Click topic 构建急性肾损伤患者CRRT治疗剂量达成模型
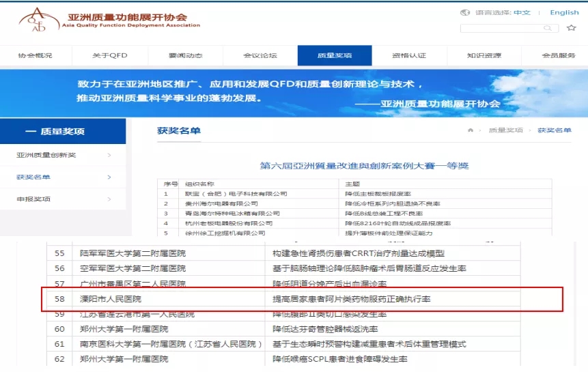Screen dimensions: 588x372 click(x=359, y=253)
